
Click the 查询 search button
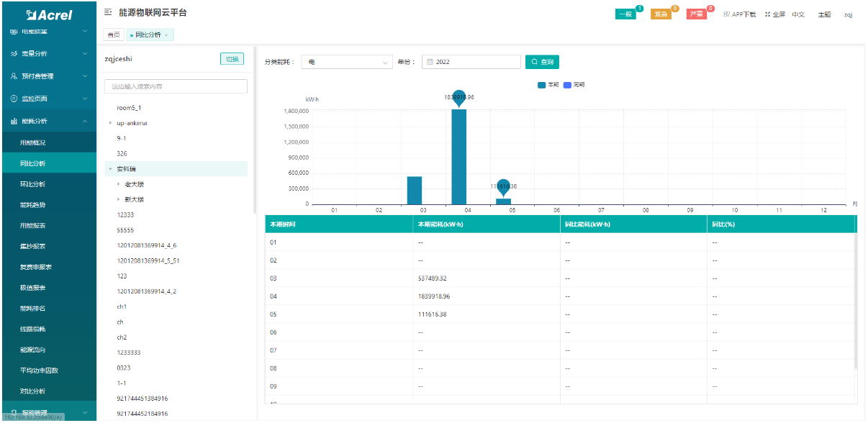[542, 62]
